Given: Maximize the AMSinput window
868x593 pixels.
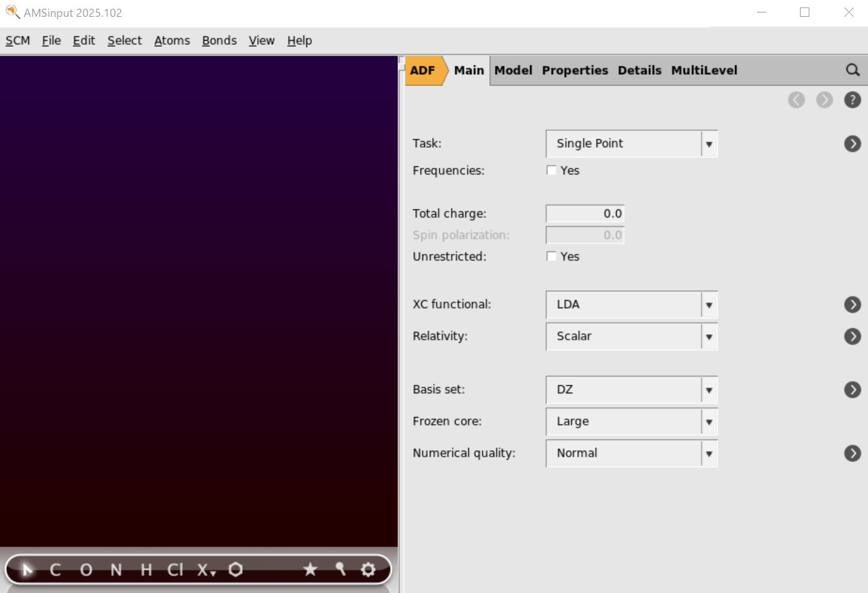Looking at the screenshot, I should 804,12.
